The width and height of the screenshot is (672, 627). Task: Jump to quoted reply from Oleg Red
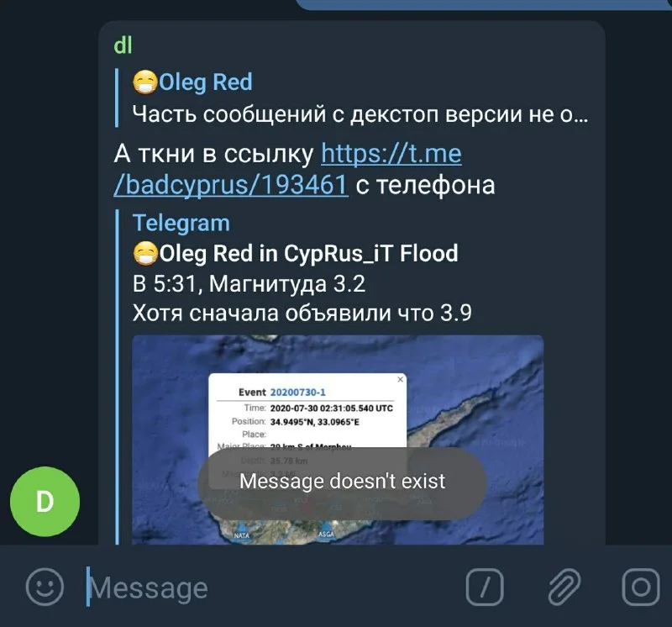(352, 98)
